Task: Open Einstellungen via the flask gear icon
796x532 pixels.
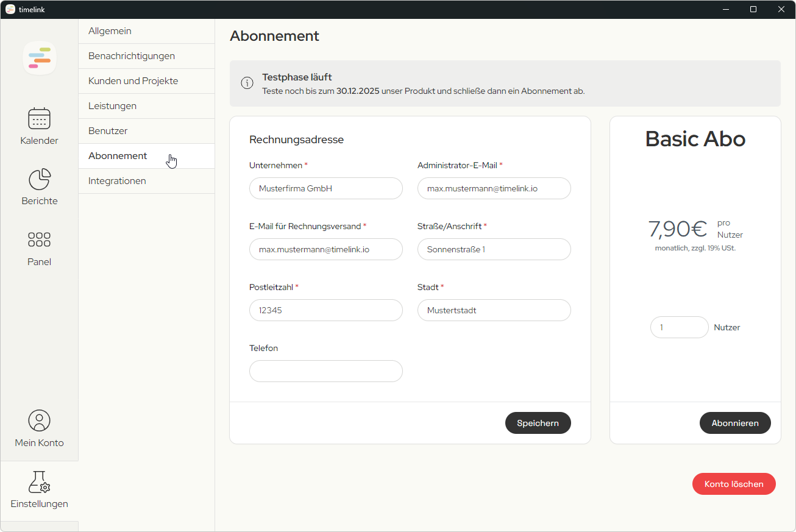Action: tap(39, 489)
